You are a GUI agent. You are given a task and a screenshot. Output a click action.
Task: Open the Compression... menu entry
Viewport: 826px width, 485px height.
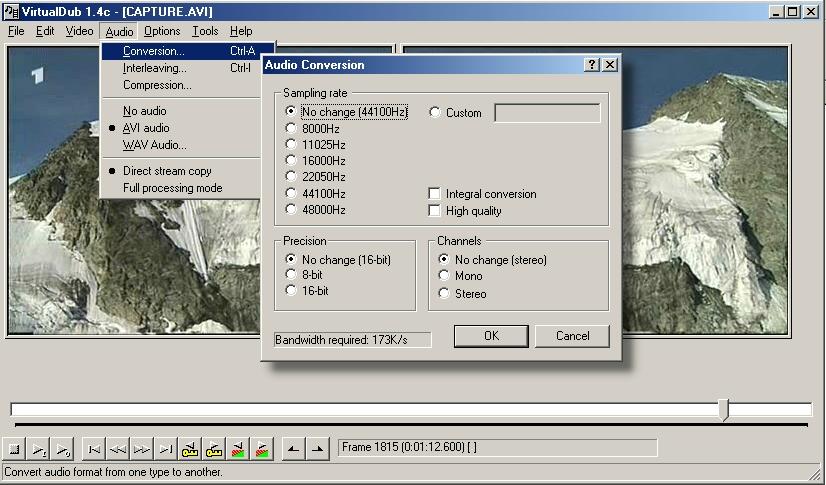[x=157, y=85]
